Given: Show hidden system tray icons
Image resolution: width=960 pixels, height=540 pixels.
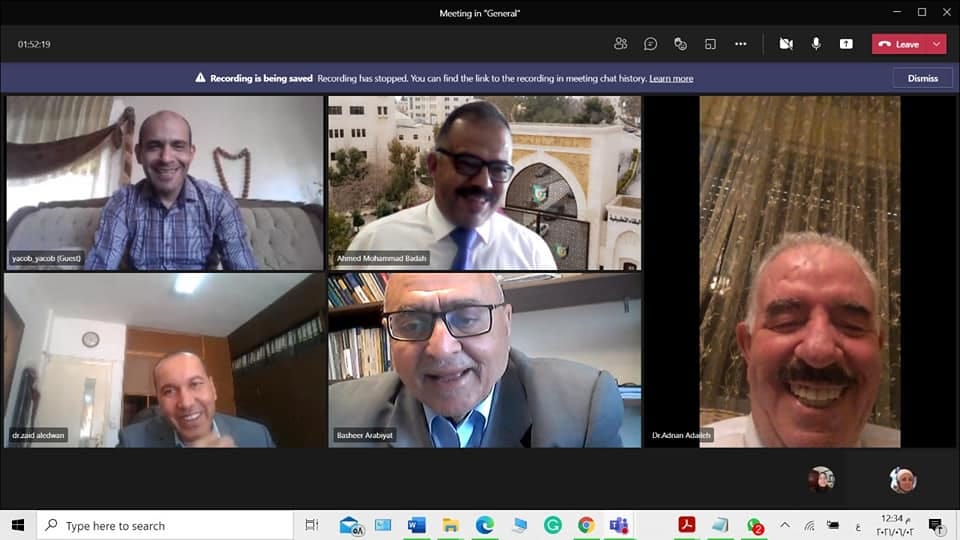Looking at the screenshot, I should tap(785, 525).
